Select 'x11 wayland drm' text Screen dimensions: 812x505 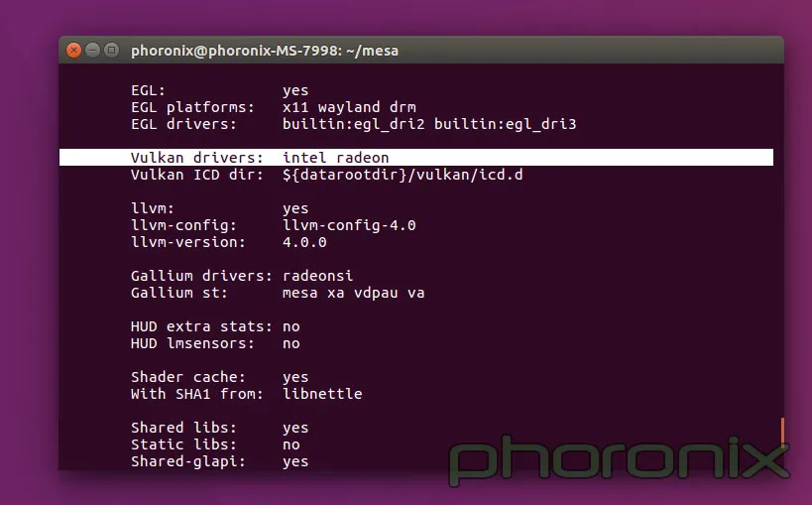coord(349,107)
